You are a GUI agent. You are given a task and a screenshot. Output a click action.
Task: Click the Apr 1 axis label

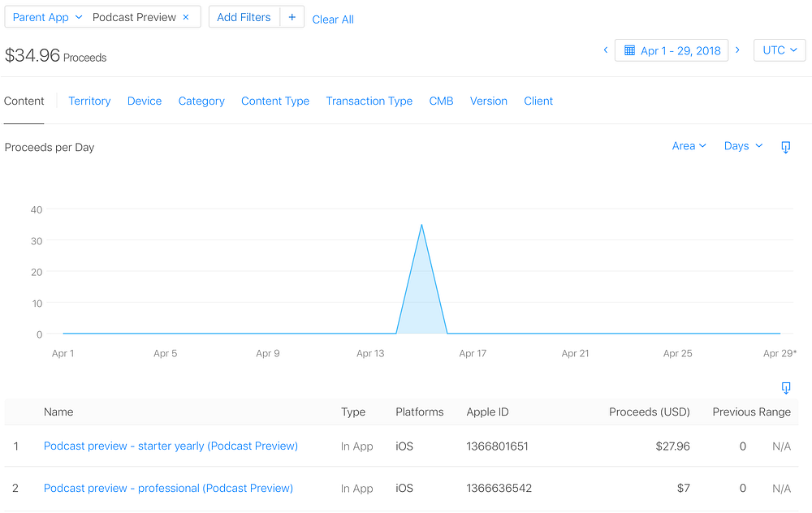(63, 353)
